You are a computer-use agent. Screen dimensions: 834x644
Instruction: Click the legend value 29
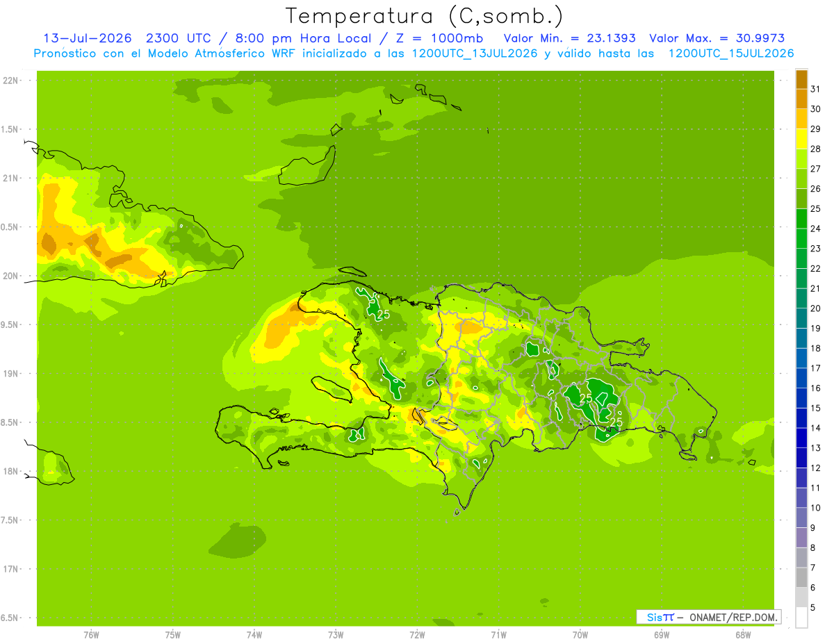tap(816, 129)
